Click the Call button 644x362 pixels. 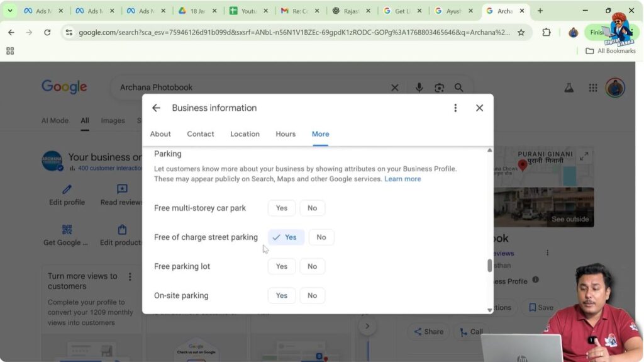click(471, 332)
